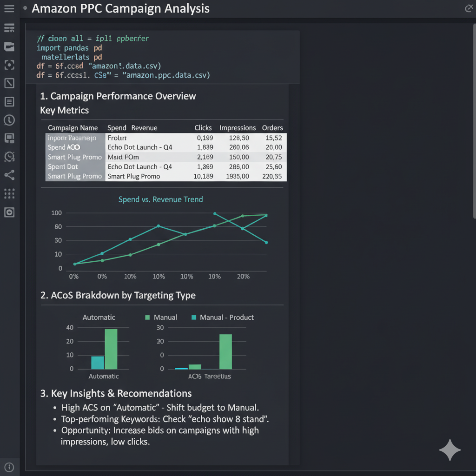Open the file browser folder icon
This screenshot has height=476, width=476.
tap(9, 46)
